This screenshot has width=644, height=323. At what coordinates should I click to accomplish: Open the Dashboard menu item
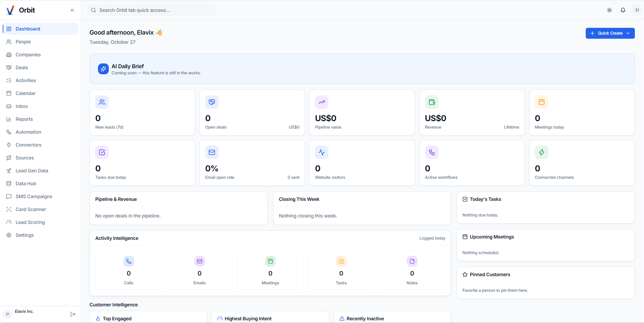pos(40,29)
